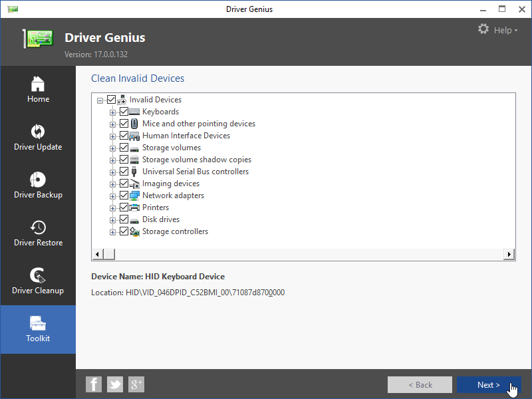532x399 pixels.
Task: Toggle the Human Interface Devices checkbox
Action: click(x=124, y=136)
